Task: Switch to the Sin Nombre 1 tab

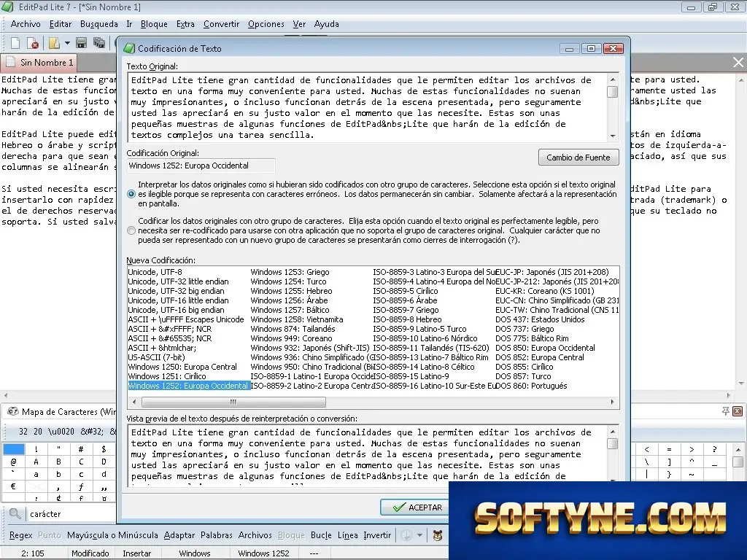Action: tap(40, 63)
